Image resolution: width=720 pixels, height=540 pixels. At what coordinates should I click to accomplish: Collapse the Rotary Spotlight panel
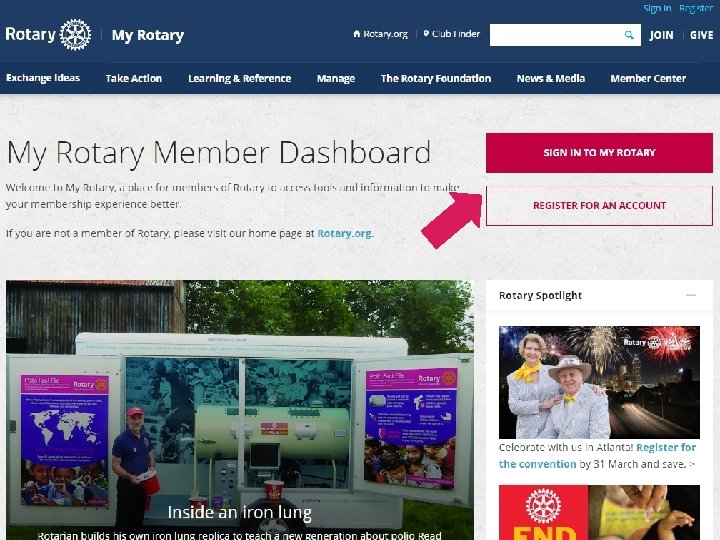click(x=691, y=295)
